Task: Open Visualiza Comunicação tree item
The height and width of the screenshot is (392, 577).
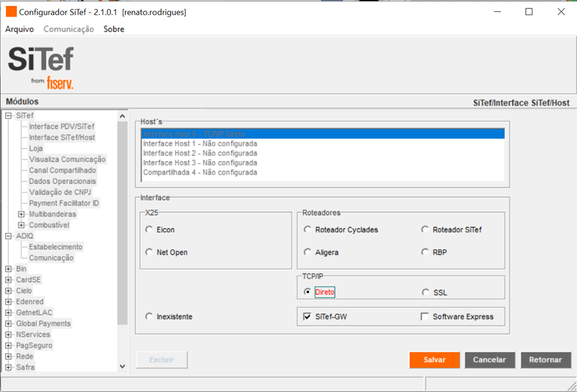Action: click(68, 160)
